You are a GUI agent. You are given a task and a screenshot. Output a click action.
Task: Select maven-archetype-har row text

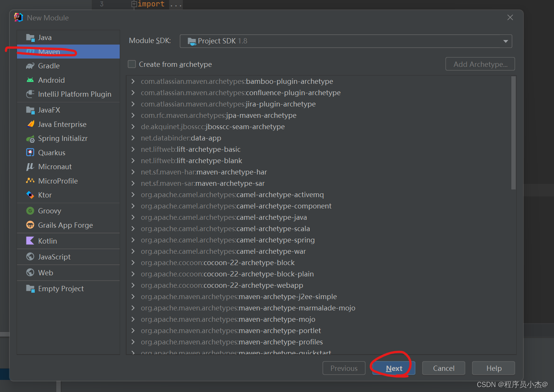pyautogui.click(x=204, y=172)
